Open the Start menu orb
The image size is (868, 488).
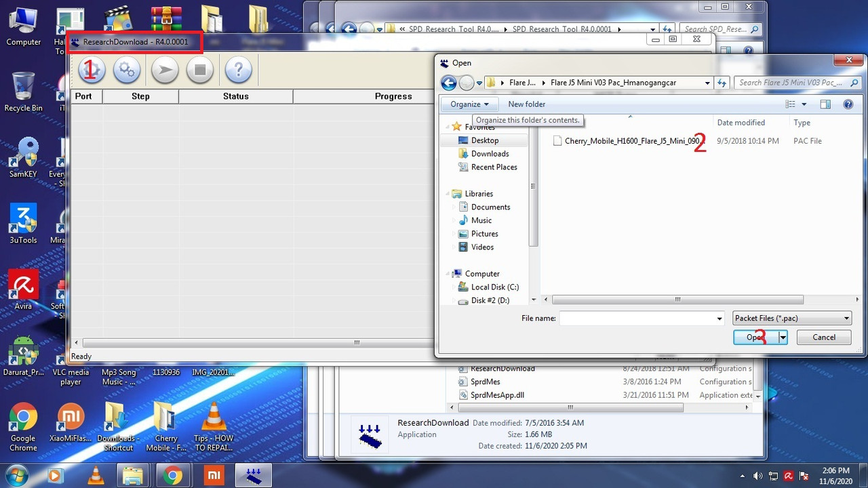point(15,474)
